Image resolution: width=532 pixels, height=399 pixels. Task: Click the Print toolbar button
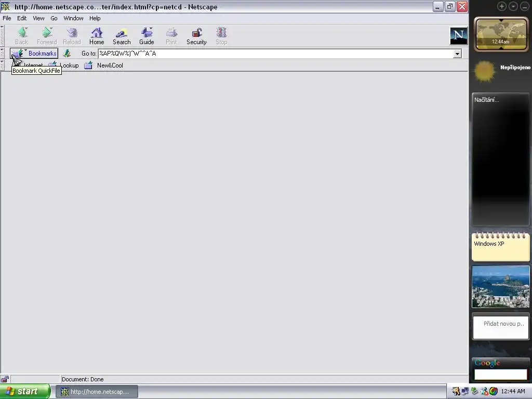(x=171, y=36)
